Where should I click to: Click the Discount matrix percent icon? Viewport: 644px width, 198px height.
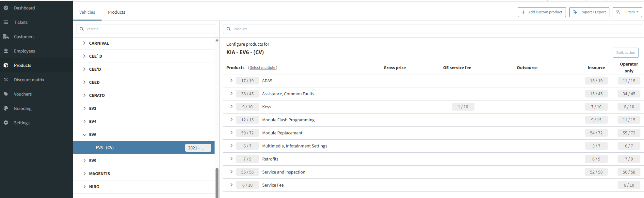[x=6, y=80]
